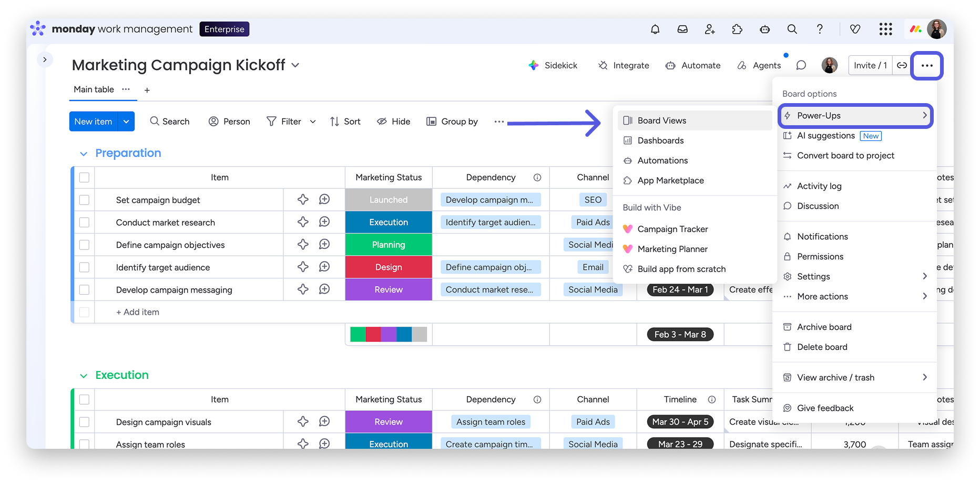The width and height of the screenshot is (980, 483).
Task: Click the board owner avatar beside Invite
Action: click(830, 65)
